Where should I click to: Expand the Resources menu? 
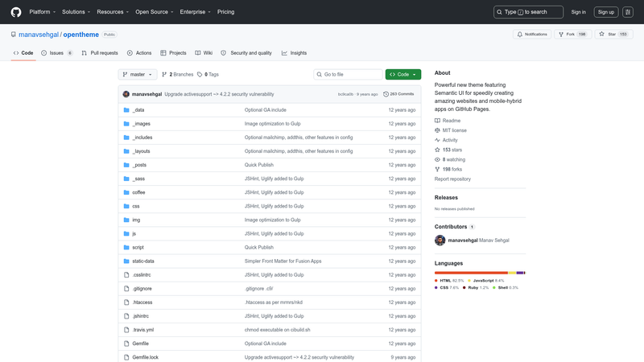tap(113, 12)
